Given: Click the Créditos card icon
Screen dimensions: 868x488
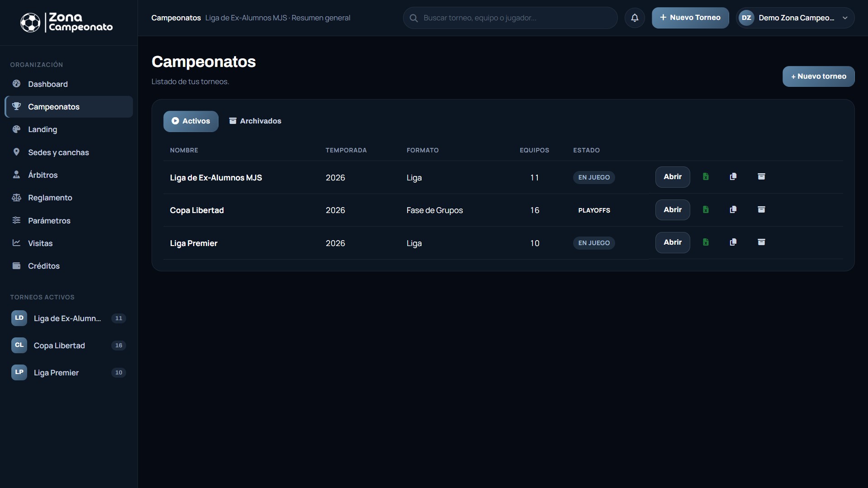Looking at the screenshot, I should (x=17, y=265).
